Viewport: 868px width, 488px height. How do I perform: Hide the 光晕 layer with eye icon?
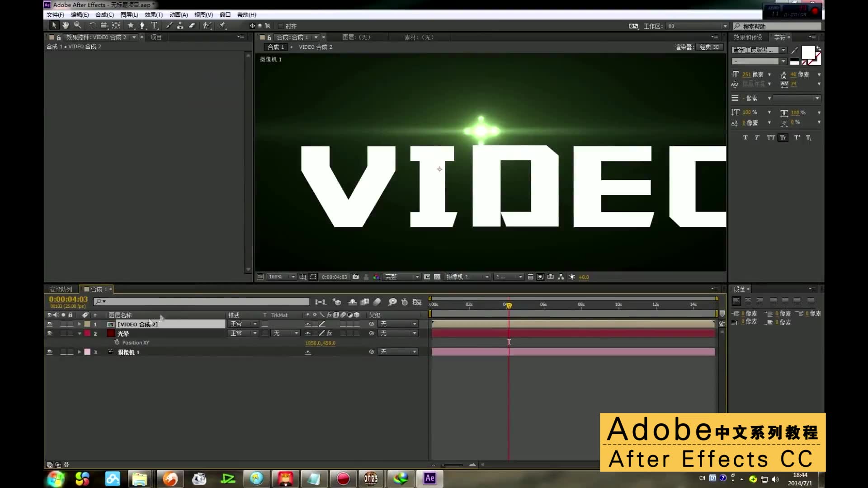coord(50,333)
